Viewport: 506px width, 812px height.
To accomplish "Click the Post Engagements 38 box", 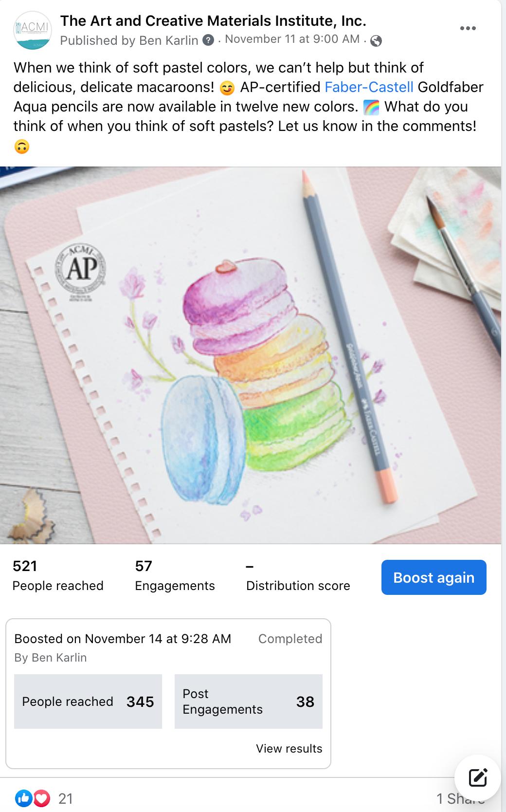I will 249,701.
